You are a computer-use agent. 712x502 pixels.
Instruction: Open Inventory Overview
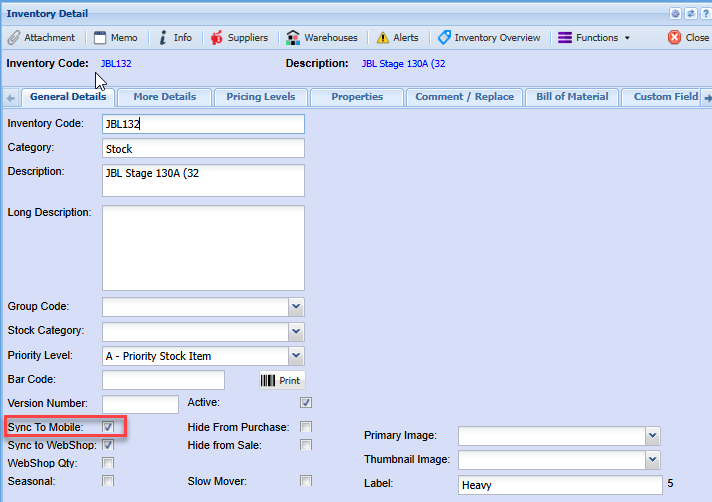489,38
